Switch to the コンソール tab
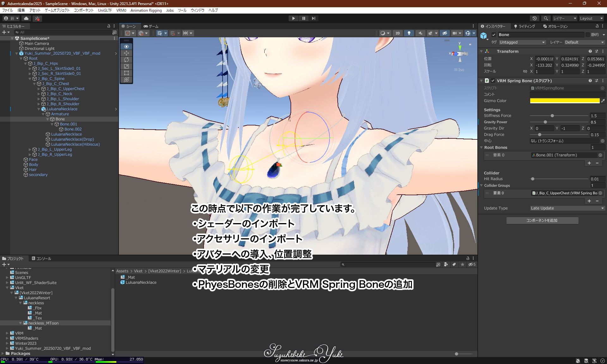 (x=41, y=258)
